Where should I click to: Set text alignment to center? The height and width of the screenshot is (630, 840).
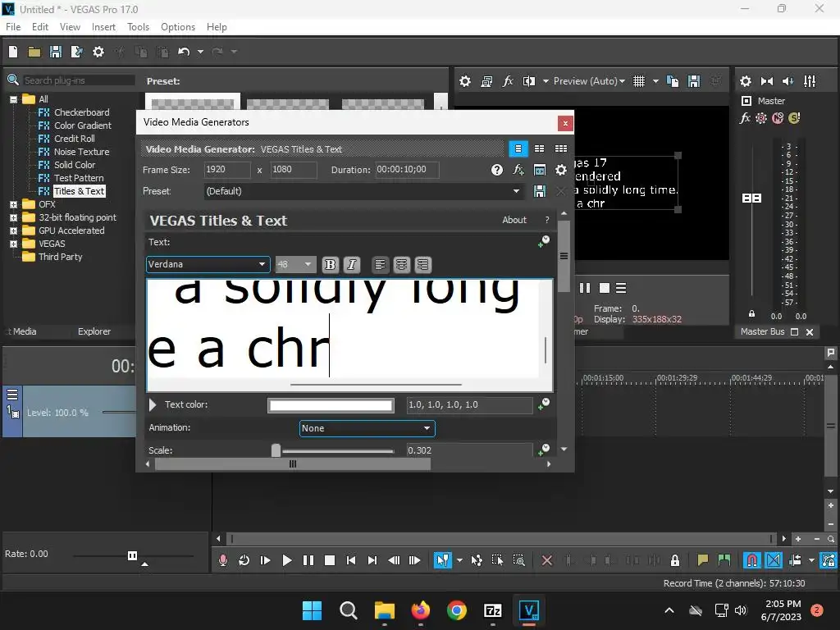(x=401, y=265)
